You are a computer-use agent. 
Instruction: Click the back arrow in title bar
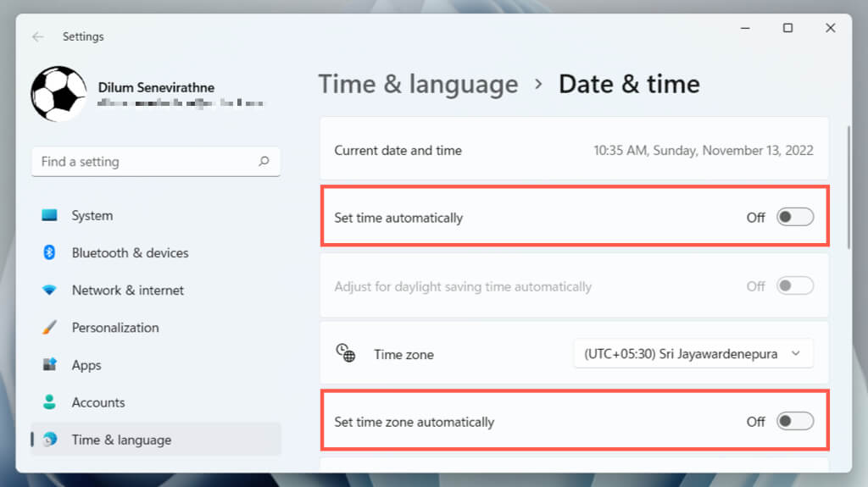pyautogui.click(x=37, y=36)
